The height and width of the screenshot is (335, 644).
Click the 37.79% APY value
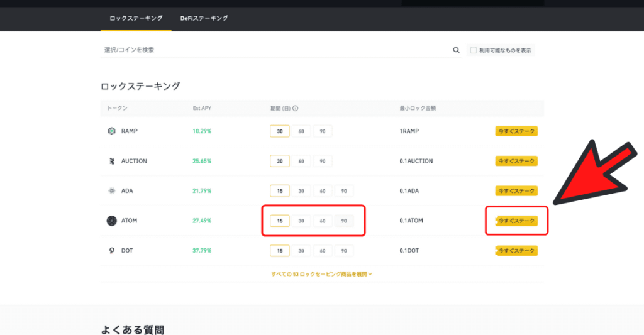point(202,251)
